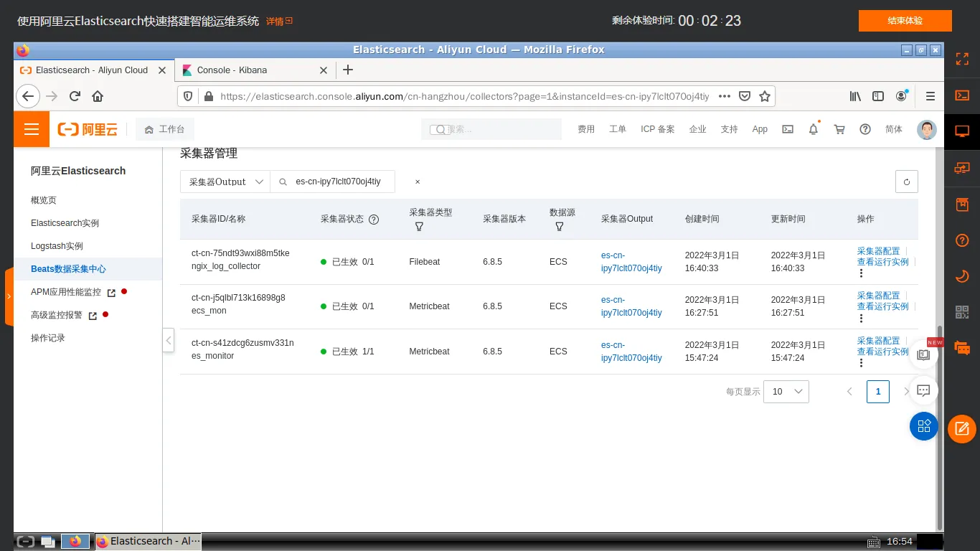Filter by 采集器类型 funnel icon

coord(419,226)
